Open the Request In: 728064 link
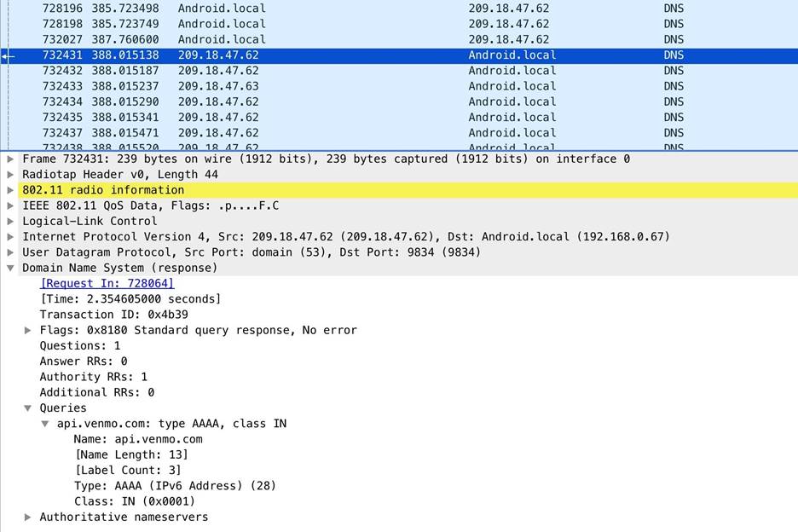 click(x=107, y=283)
